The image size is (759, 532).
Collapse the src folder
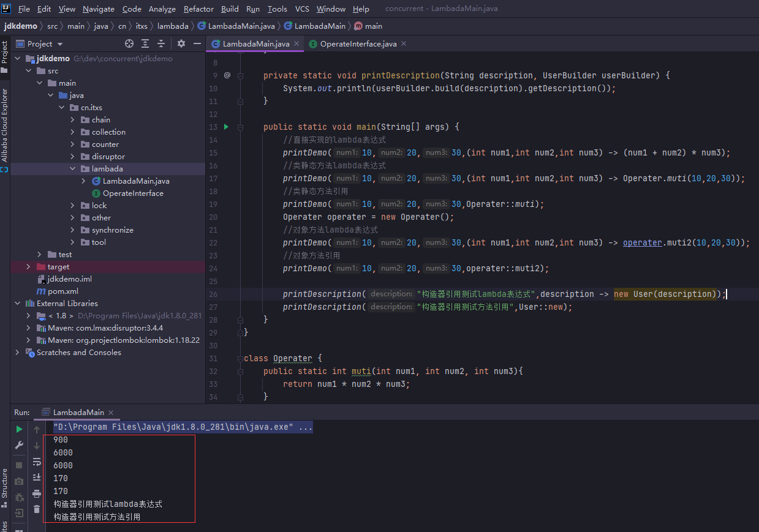(x=28, y=70)
